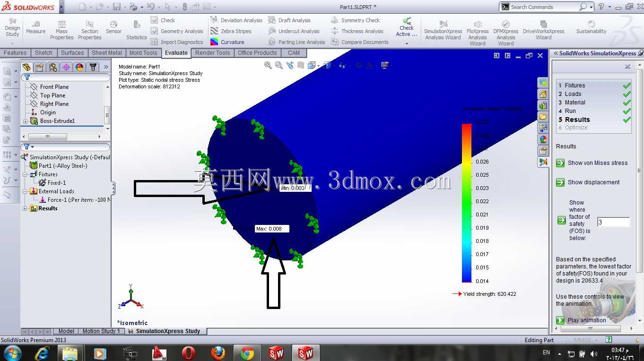Click Play animation button

[581, 320]
